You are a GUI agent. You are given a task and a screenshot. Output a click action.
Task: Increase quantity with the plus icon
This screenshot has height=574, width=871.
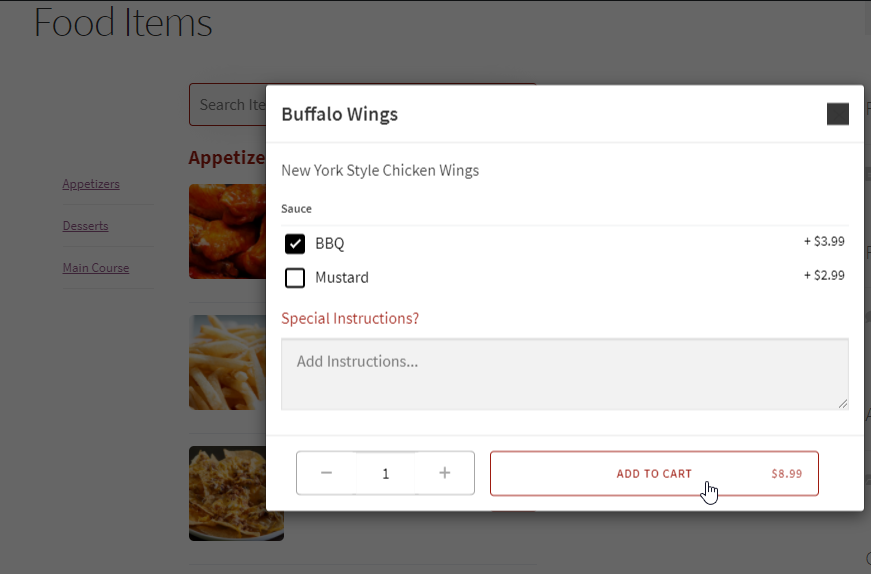tap(444, 473)
